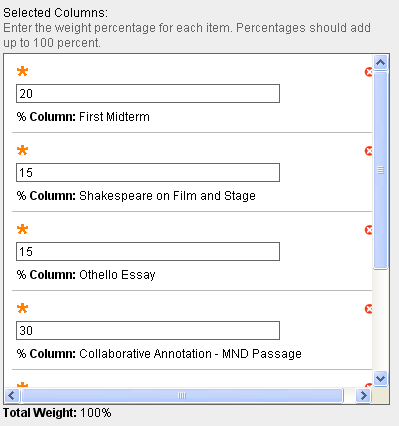Click the horizontal scrollbar right arrow

click(363, 396)
